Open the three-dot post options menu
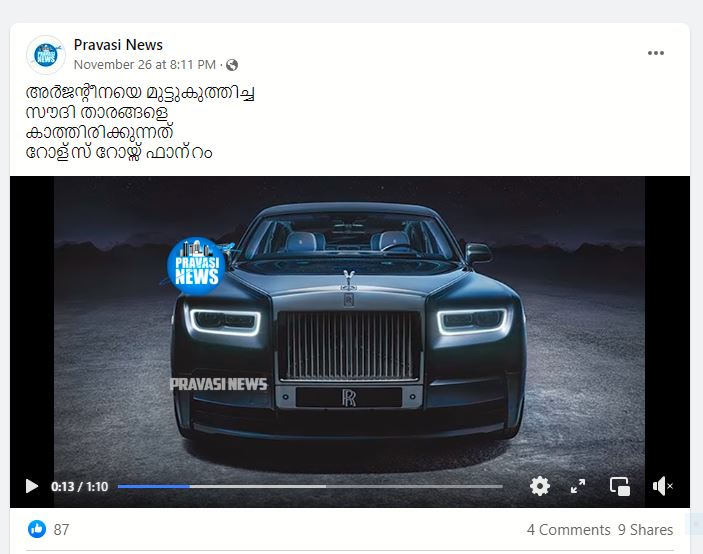This screenshot has height=554, width=703. (655, 53)
